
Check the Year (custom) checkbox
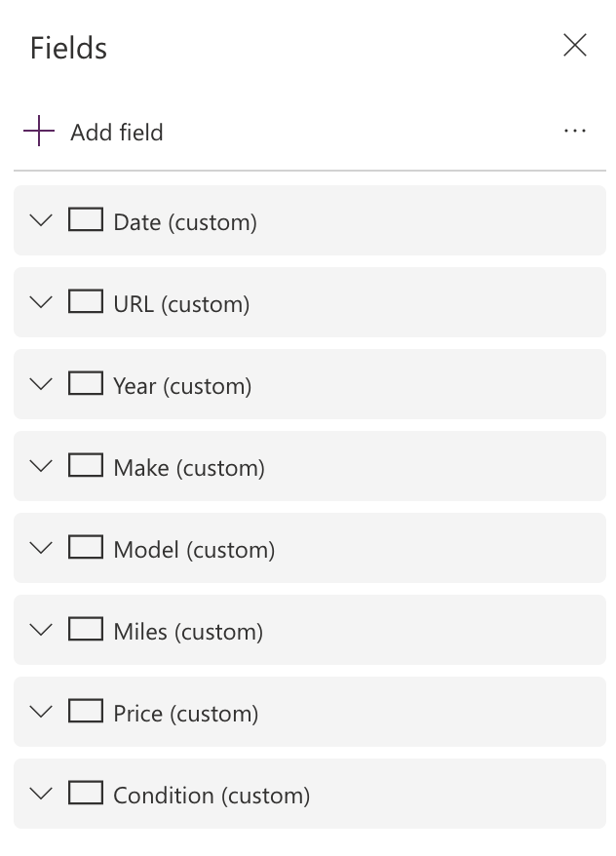(86, 383)
